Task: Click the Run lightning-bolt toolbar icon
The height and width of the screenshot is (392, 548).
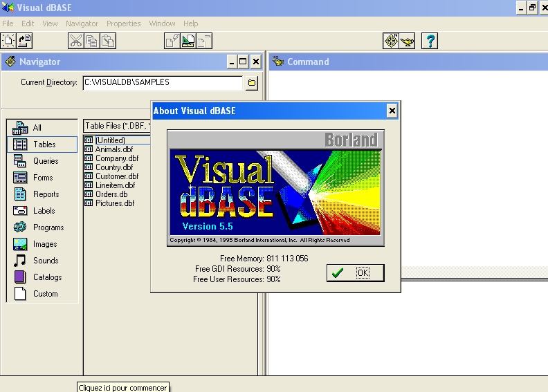Action: pos(172,41)
